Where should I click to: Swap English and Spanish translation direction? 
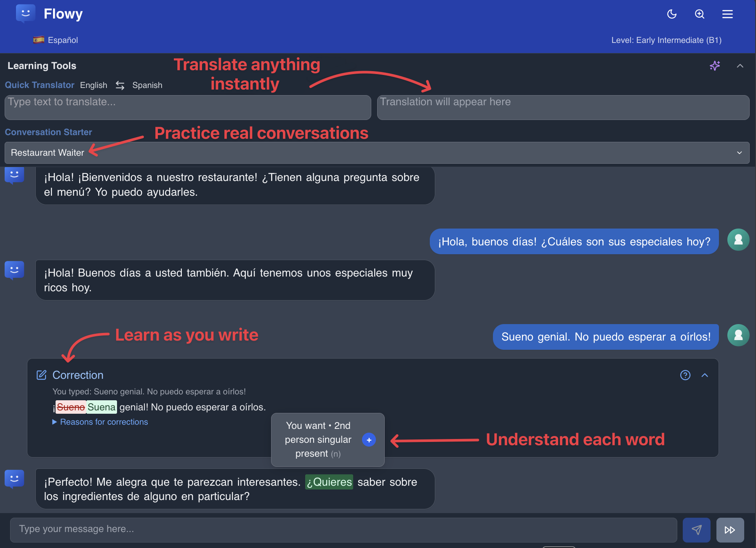click(120, 85)
